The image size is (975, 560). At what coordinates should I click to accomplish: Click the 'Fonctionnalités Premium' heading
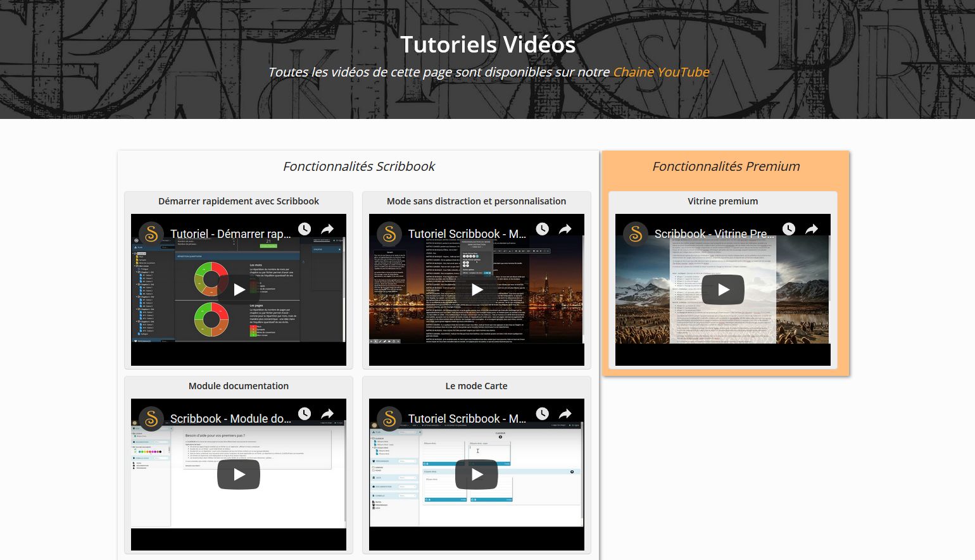click(726, 166)
